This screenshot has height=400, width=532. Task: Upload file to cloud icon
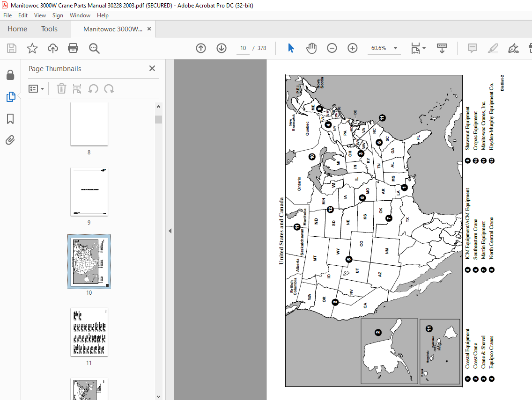(x=52, y=48)
